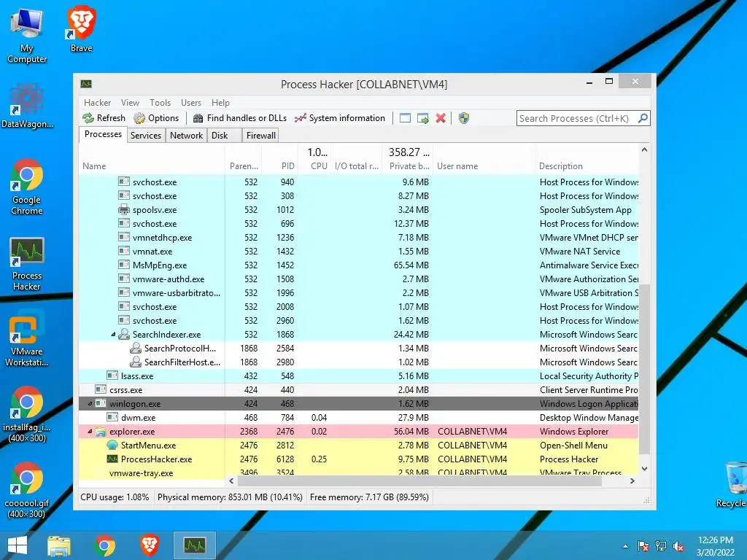Click the shield elevation icon in toolbar
This screenshot has width=747, height=560.
[464, 118]
